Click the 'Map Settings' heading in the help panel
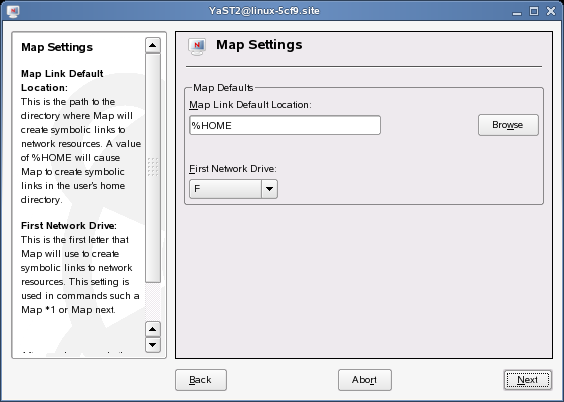564x402 pixels. [x=57, y=47]
